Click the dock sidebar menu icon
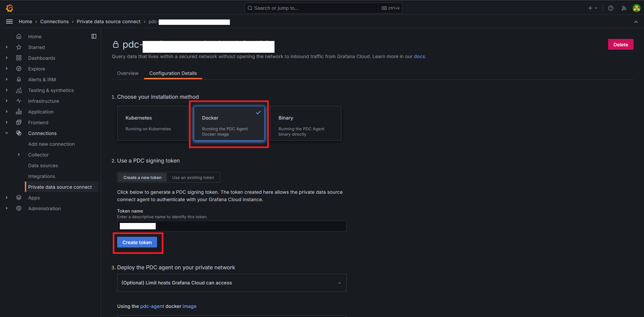 (94, 36)
